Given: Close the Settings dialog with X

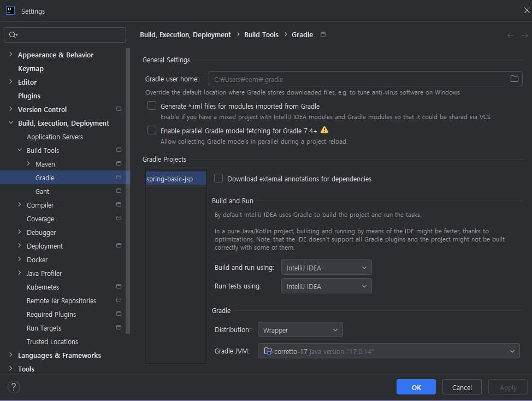Looking at the screenshot, I should point(527,10).
